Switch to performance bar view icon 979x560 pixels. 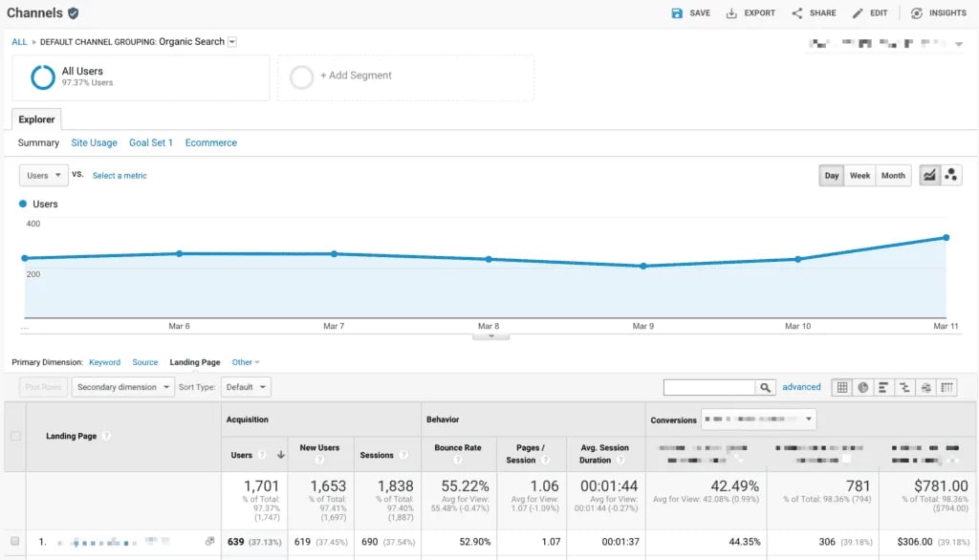click(883, 387)
